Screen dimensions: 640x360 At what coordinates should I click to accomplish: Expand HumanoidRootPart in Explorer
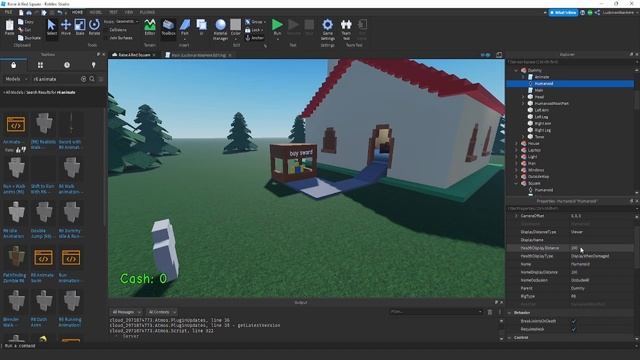[523, 104]
